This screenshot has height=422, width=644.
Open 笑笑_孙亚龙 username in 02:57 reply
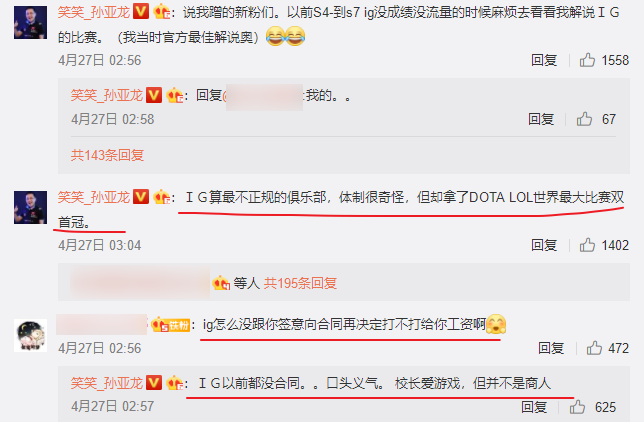coord(107,383)
